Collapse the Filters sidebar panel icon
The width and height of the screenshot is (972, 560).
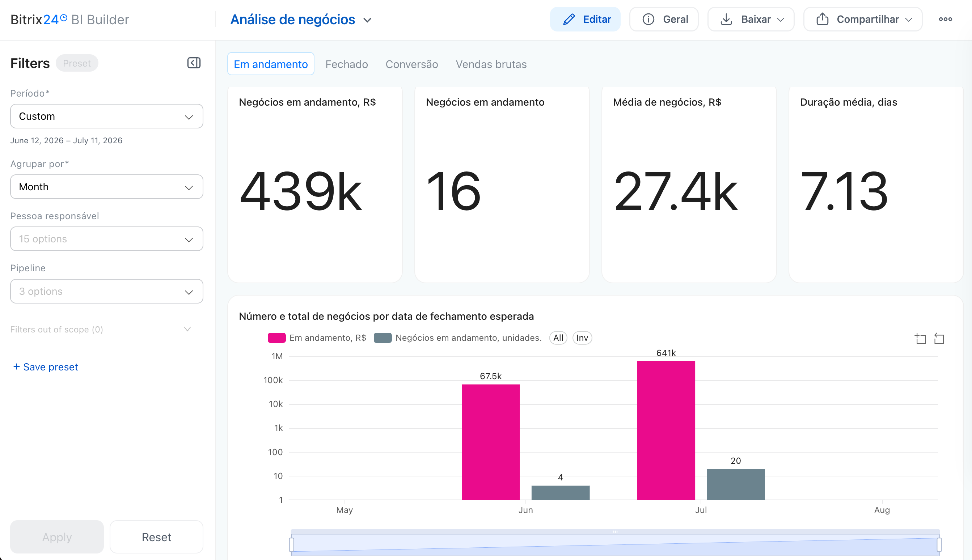[x=194, y=63]
